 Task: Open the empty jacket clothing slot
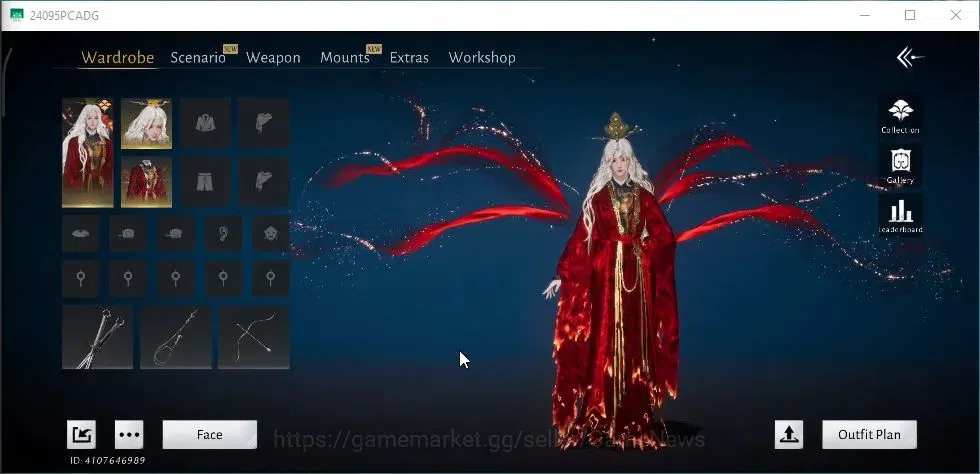(205, 123)
